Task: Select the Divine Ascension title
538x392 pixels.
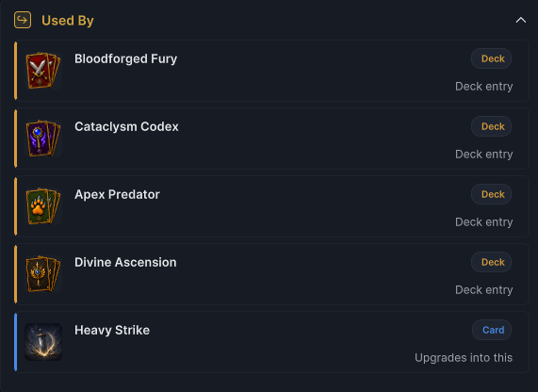Action: [x=125, y=262]
